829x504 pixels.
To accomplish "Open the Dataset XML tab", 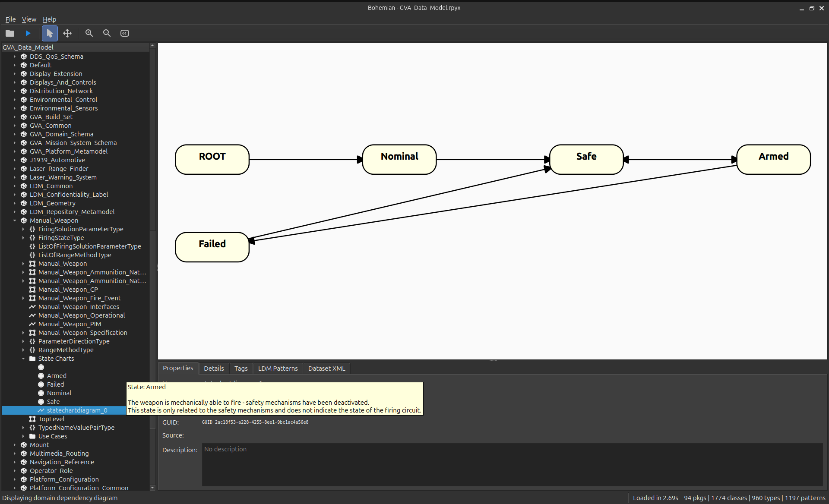I will pyautogui.click(x=326, y=369).
